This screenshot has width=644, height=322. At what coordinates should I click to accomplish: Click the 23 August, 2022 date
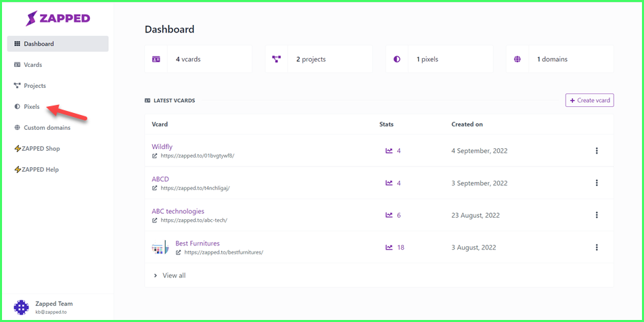[x=475, y=215]
